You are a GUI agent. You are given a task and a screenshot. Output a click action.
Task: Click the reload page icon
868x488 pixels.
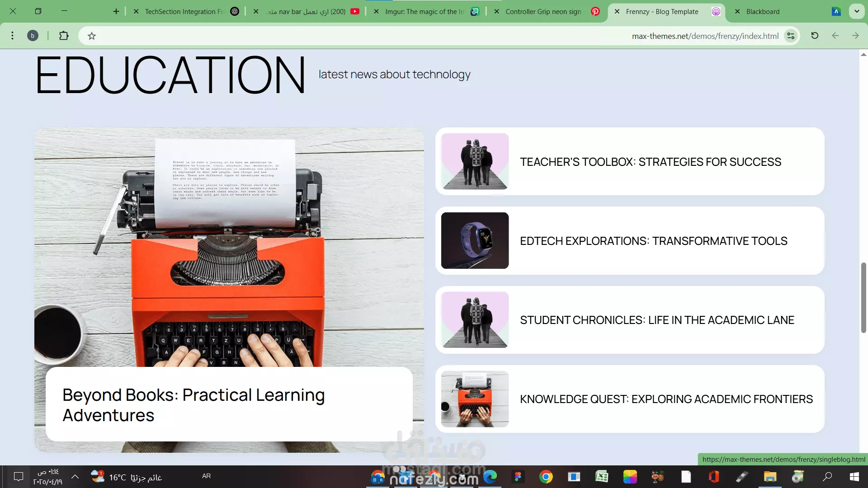tap(815, 36)
